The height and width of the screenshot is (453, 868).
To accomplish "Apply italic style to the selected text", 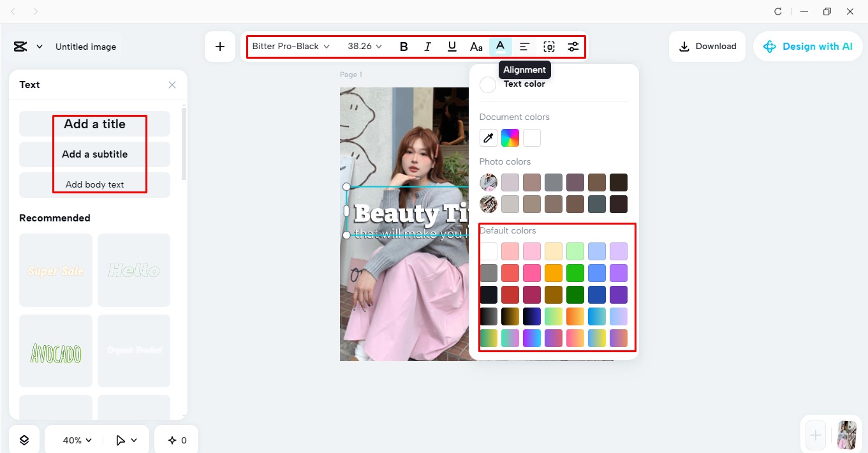I will coord(427,46).
